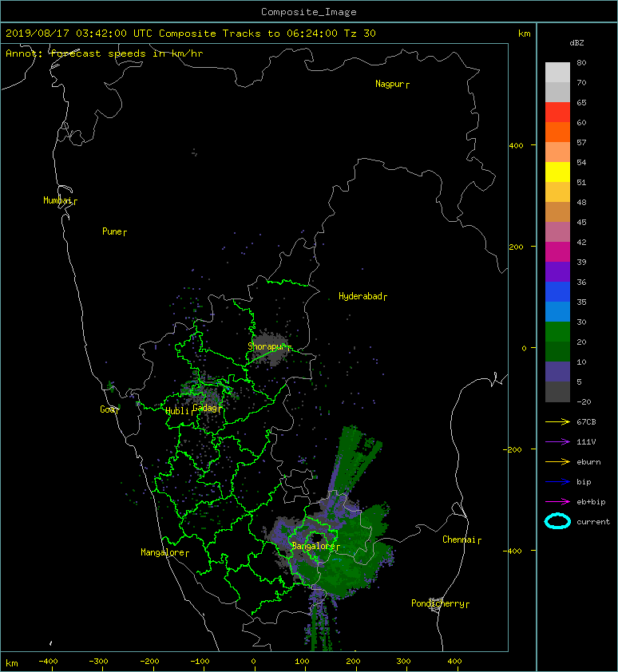Click the 'Shorapur' radar site label
This screenshot has height=672, width=618.
click(269, 346)
